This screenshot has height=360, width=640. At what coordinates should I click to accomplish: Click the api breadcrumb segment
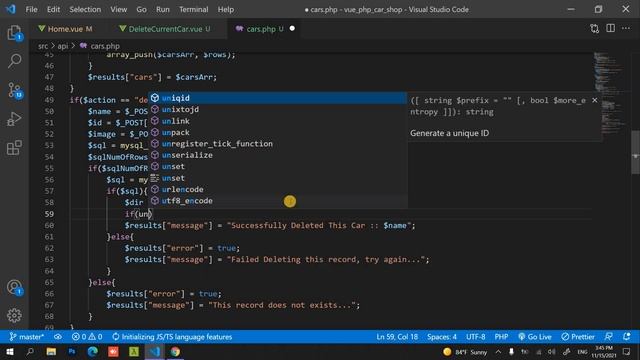click(x=62, y=46)
